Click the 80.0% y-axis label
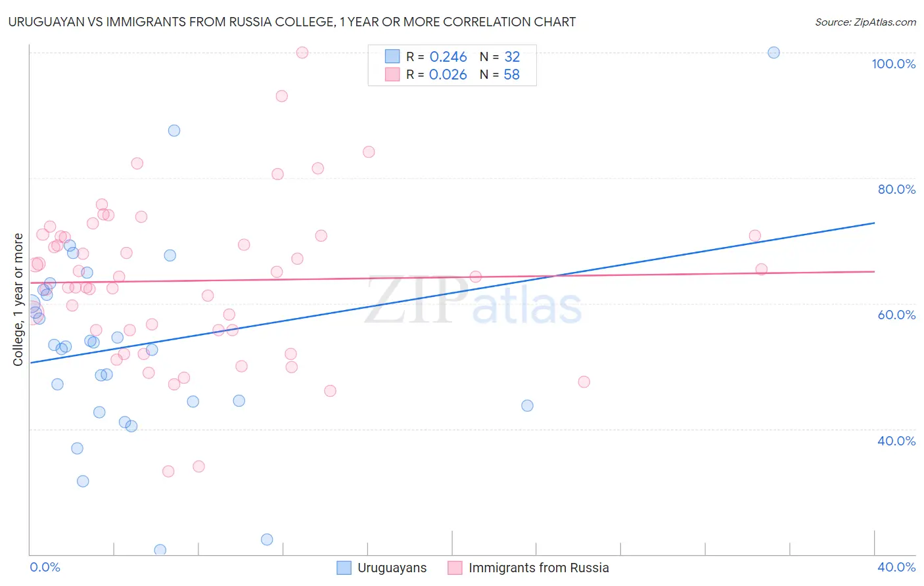This screenshot has width=924, height=586. click(896, 189)
